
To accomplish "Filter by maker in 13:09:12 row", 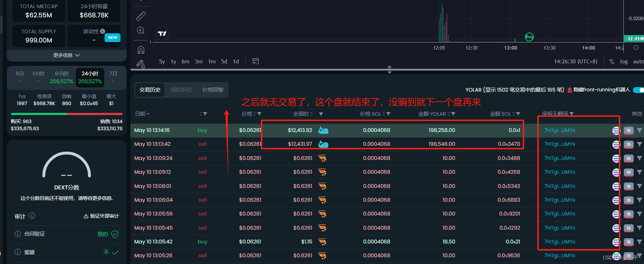I will [639, 172].
